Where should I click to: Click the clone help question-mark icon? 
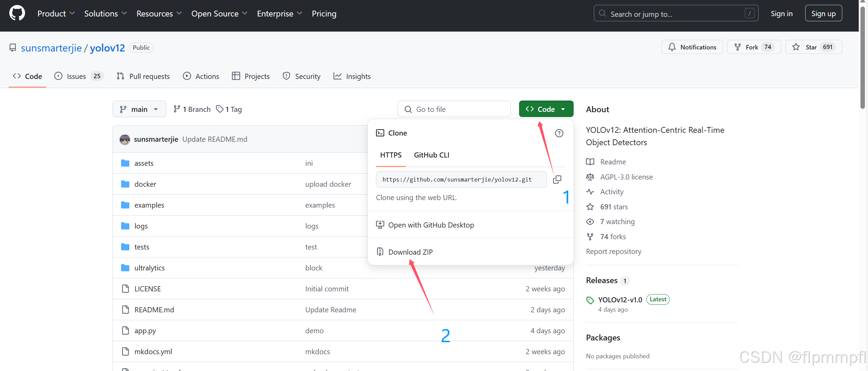(x=559, y=133)
